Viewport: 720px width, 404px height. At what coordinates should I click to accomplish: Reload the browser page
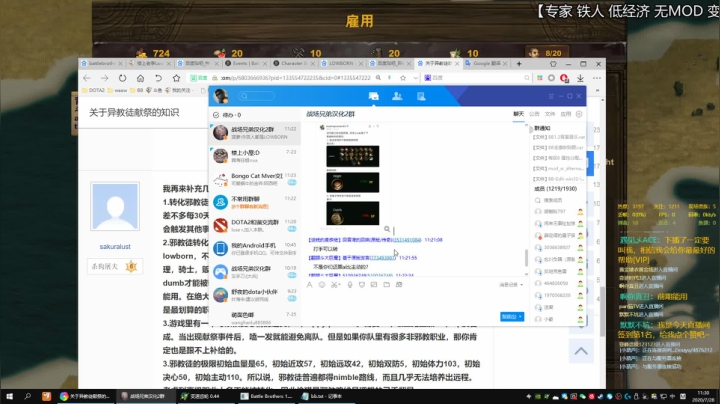(x=122, y=78)
